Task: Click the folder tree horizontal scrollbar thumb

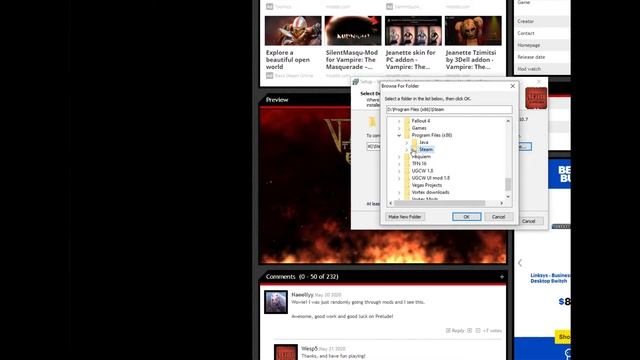Action: (x=440, y=203)
